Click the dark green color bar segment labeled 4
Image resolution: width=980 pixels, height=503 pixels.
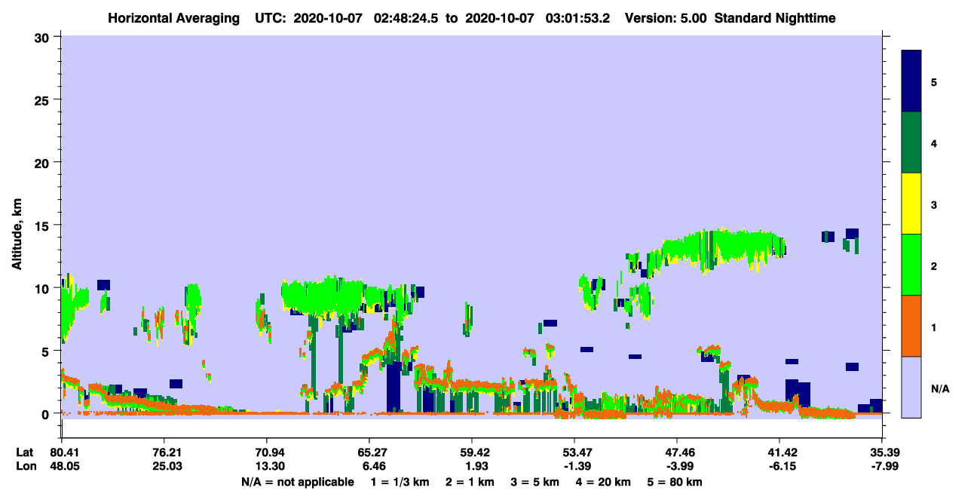[x=911, y=143]
